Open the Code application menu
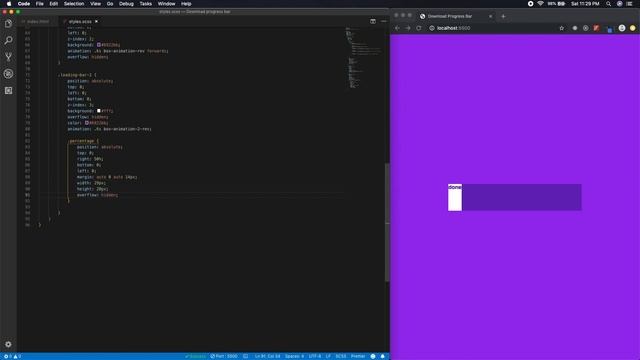Image resolution: width=640 pixels, height=360 pixels. pyautogui.click(x=24, y=4)
